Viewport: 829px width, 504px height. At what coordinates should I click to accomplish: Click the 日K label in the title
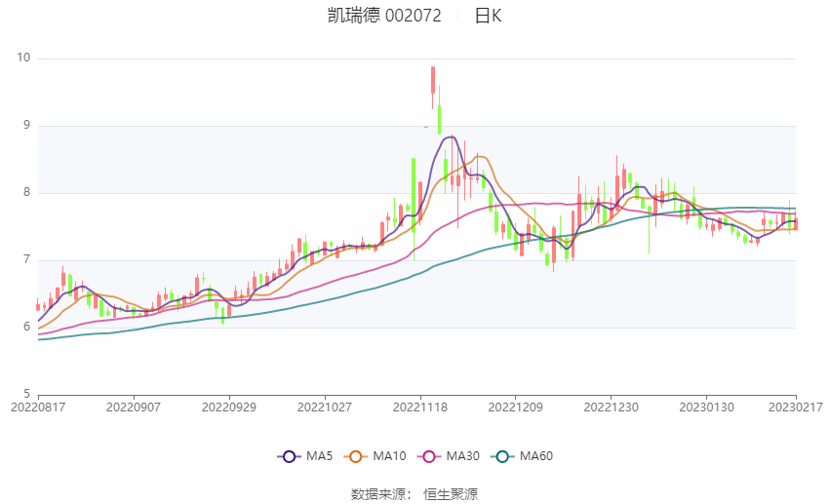[x=488, y=16]
